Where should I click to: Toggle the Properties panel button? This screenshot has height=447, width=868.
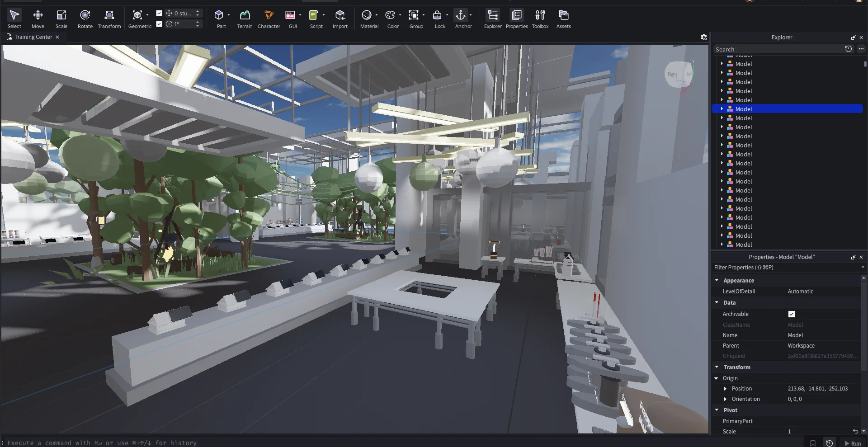(x=517, y=19)
